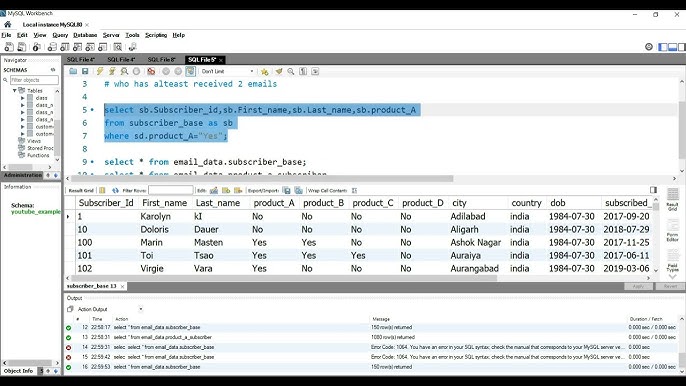This screenshot has width=686, height=386.
Task: Click the Form Editor side icon
Action: [672, 231]
